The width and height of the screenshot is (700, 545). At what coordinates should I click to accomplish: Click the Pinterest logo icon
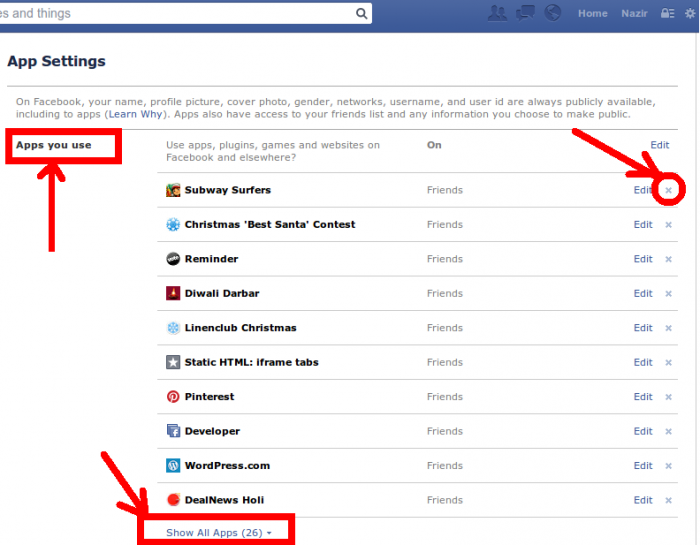pyautogui.click(x=173, y=396)
